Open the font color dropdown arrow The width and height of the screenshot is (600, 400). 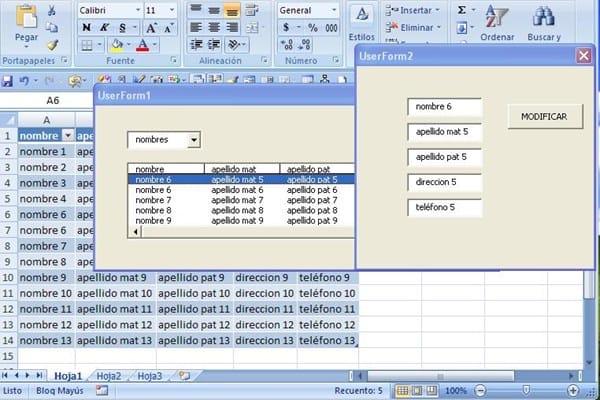pos(155,45)
